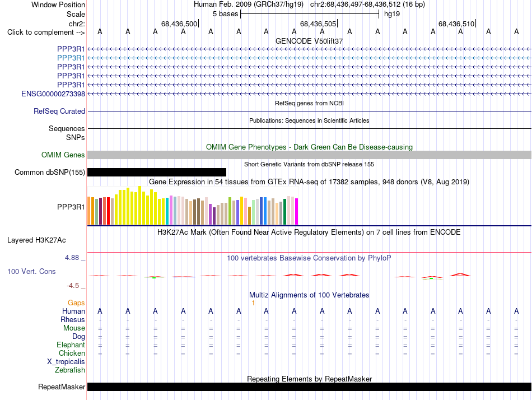Click the Multiz Alignments of 100 Vertebrates title
This screenshot has width=532, height=400.
point(309,295)
